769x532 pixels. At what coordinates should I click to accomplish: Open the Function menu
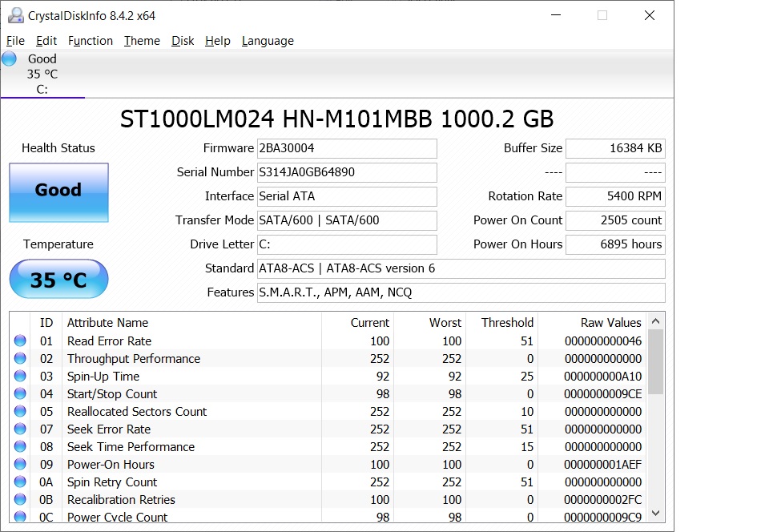click(91, 41)
